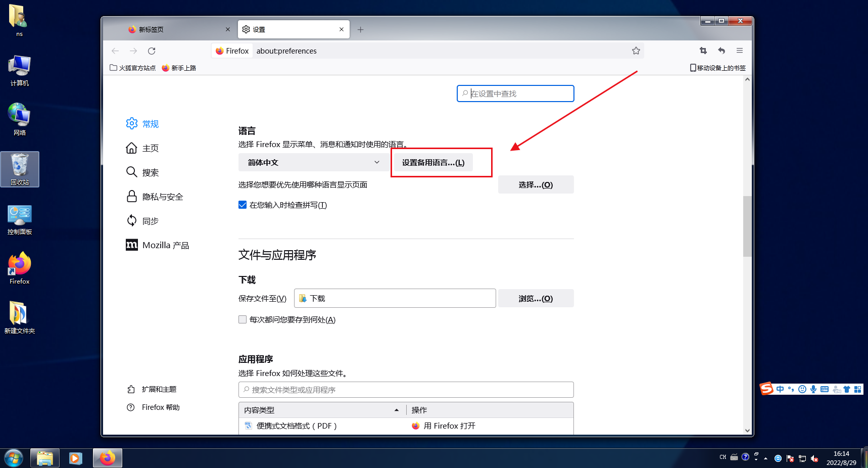868x468 pixels.
Task: Open the Firefox hamburger menu
Action: click(x=740, y=51)
